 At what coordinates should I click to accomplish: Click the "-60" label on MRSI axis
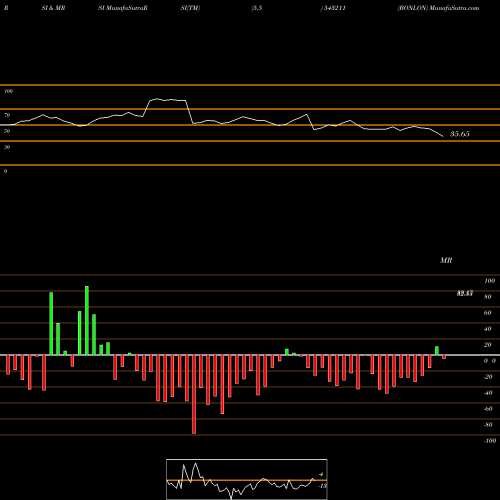488,409
